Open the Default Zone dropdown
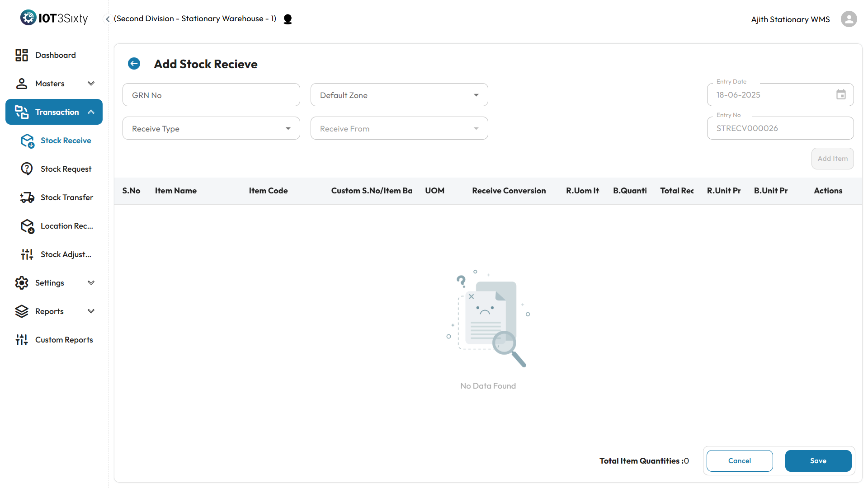 coord(399,95)
